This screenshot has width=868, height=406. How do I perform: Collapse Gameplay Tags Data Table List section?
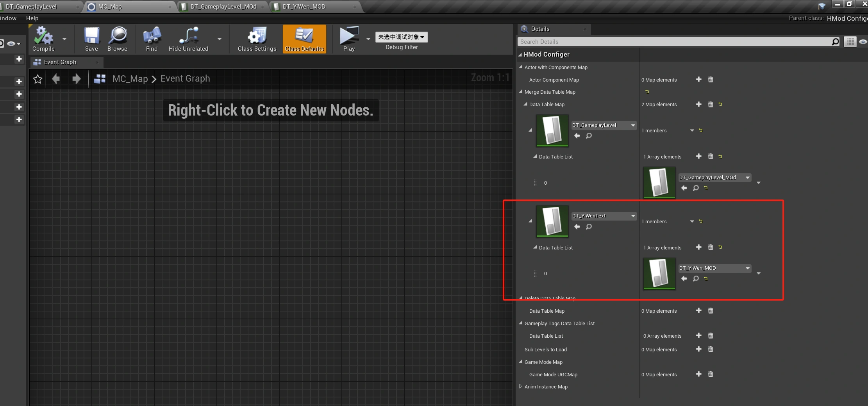click(x=521, y=323)
